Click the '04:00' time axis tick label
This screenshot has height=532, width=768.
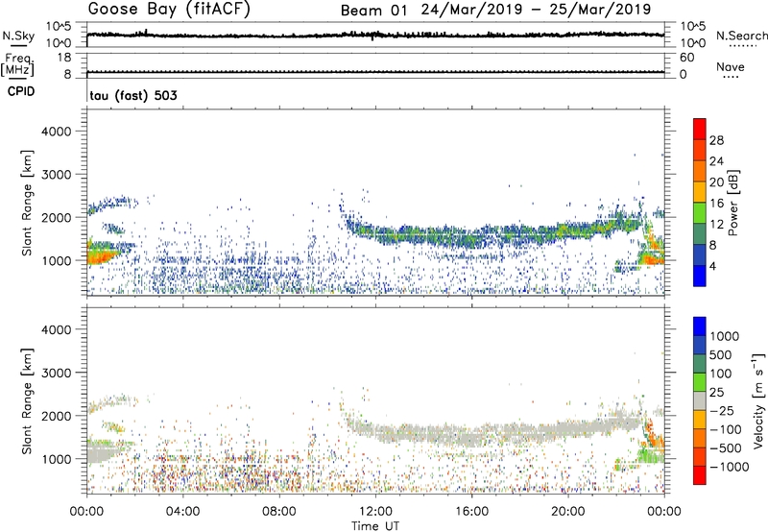tap(182, 512)
